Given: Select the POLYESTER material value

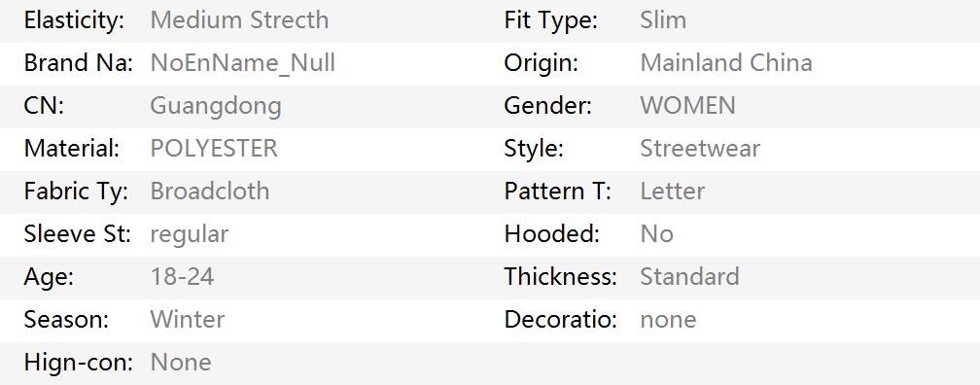Looking at the screenshot, I should coord(214,149).
